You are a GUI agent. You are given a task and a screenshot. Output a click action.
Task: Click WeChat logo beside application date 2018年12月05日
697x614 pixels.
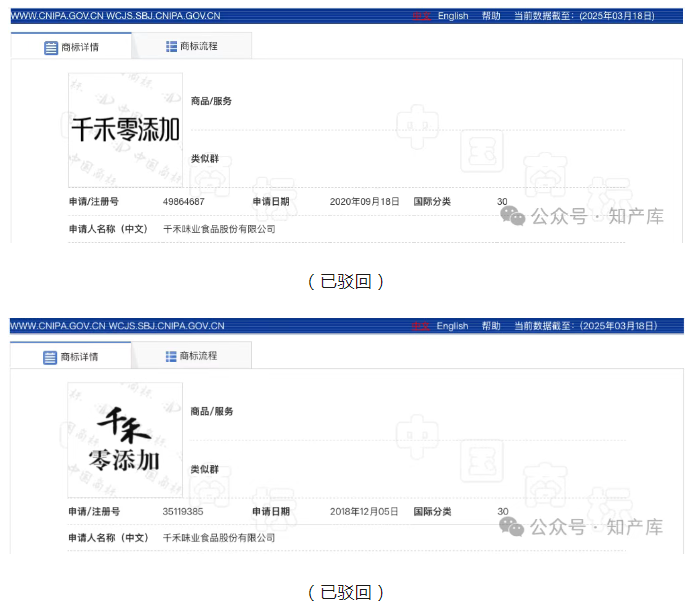coord(512,525)
